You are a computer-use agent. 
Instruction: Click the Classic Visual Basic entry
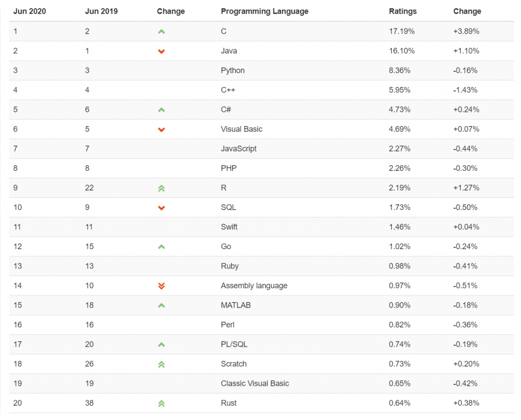[255, 383]
